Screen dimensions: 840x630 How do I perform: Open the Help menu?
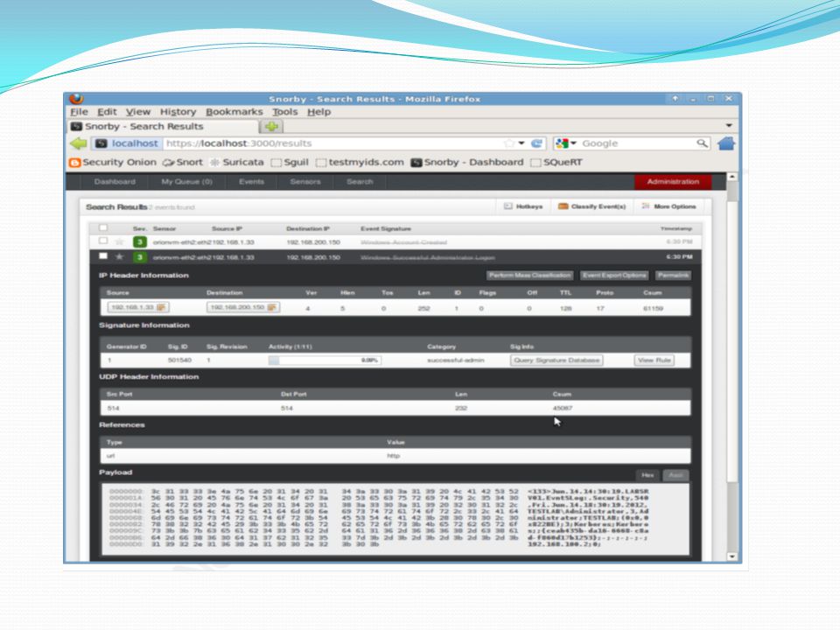318,112
